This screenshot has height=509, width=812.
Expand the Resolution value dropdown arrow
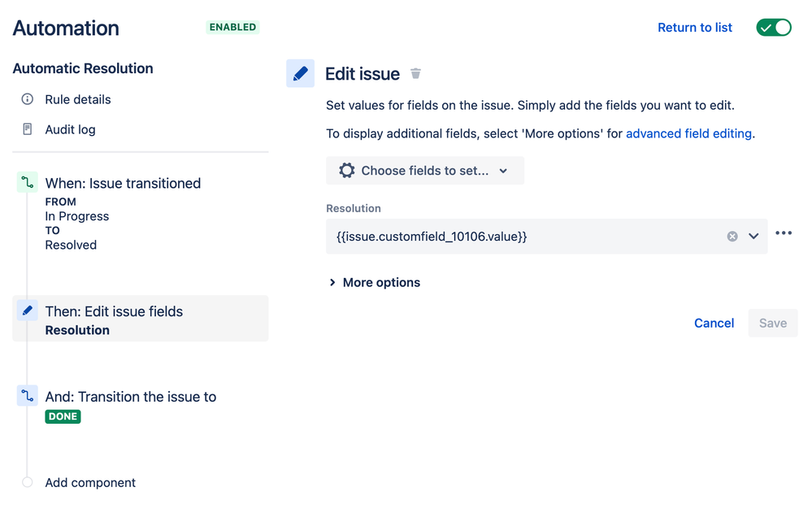coord(753,237)
